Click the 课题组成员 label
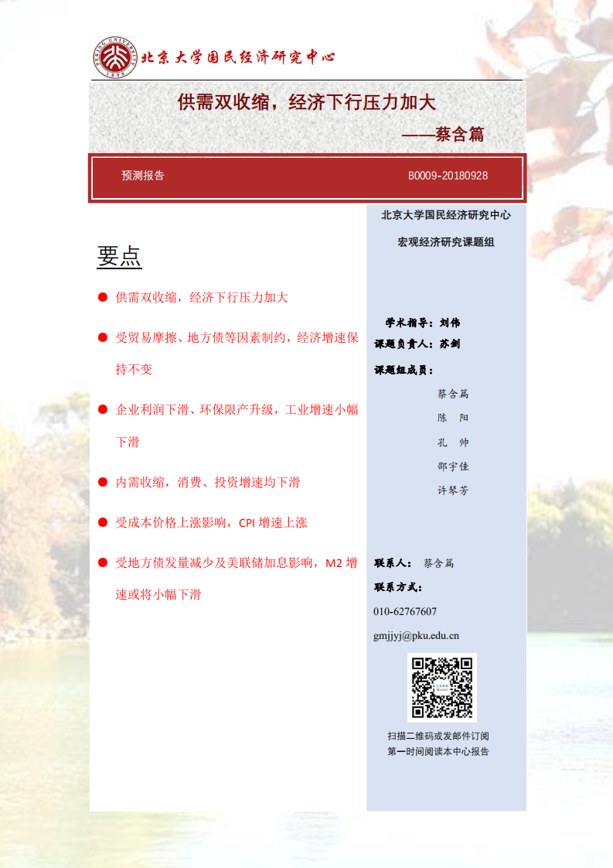Image resolution: width=613 pixels, height=868 pixels. pos(404,370)
